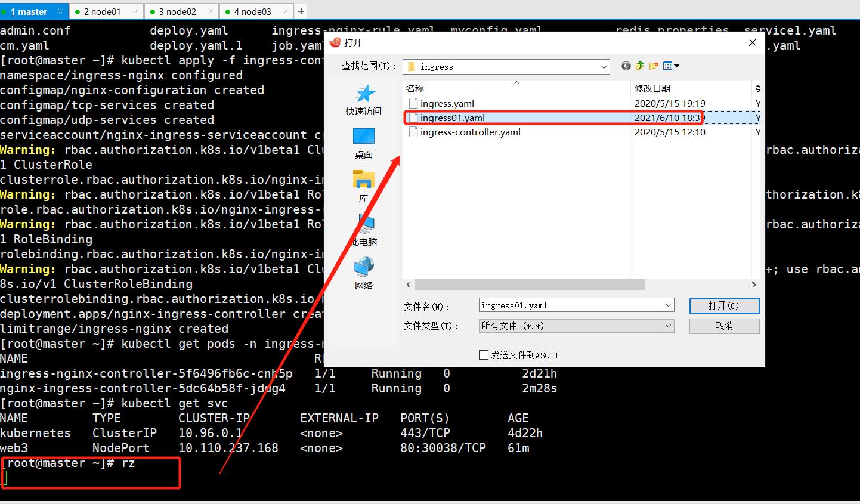
Task: Open 此电脑 this PC shortcut
Action: tap(364, 230)
